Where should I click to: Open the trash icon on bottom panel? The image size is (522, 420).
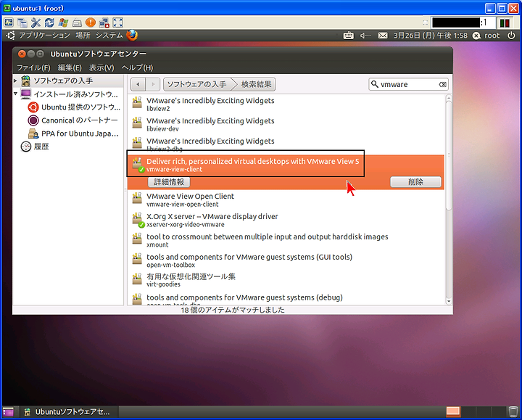[x=513, y=412]
